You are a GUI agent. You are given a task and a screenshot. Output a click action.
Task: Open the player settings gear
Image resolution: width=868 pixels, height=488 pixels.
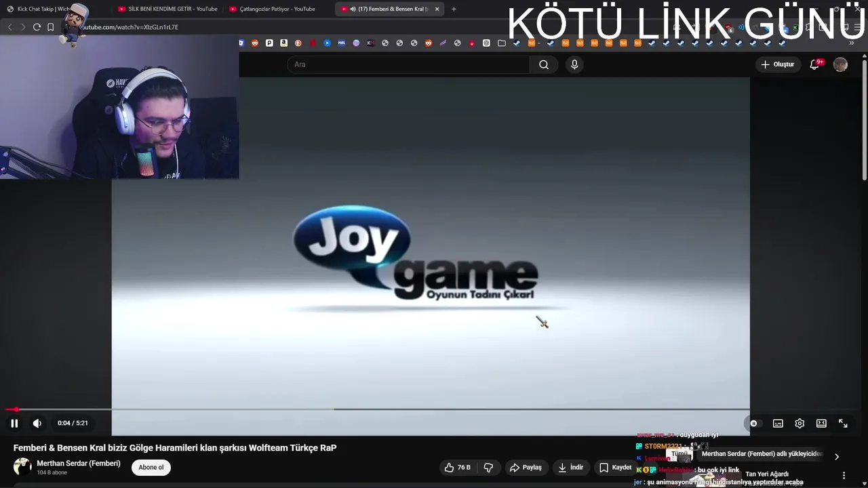pyautogui.click(x=800, y=423)
